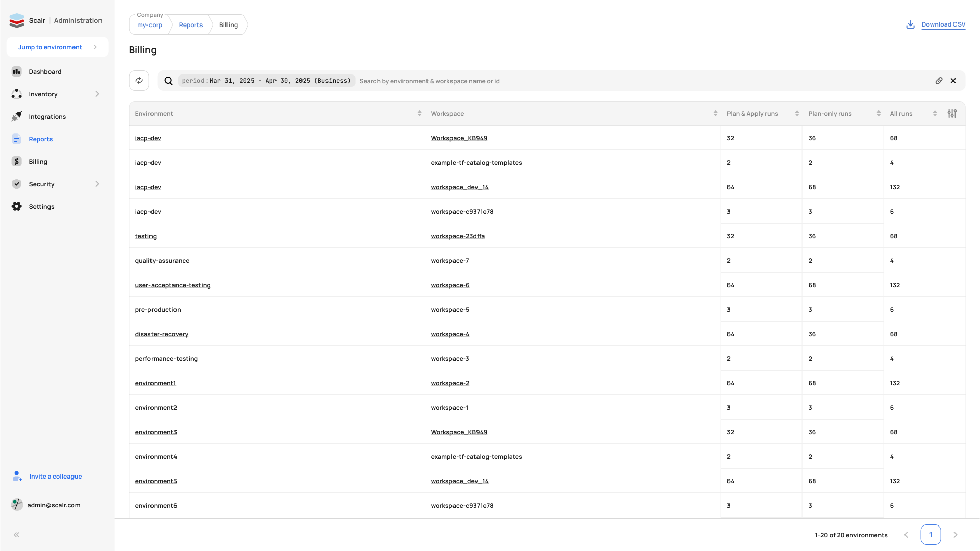Click the search input field
980x551 pixels.
pos(644,81)
